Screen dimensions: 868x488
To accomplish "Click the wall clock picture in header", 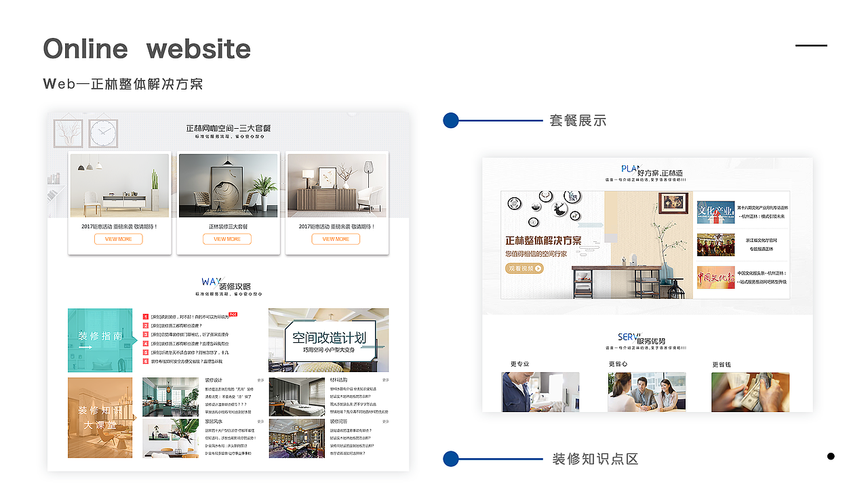I will point(103,134).
